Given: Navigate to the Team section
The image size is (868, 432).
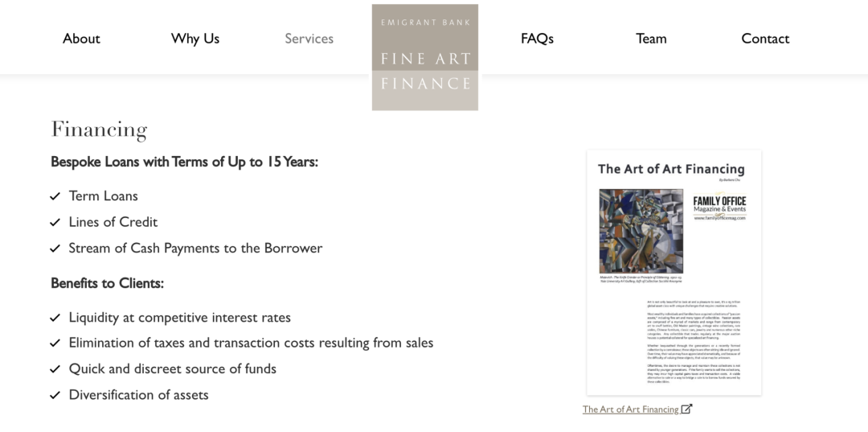Looking at the screenshot, I should coord(651,39).
